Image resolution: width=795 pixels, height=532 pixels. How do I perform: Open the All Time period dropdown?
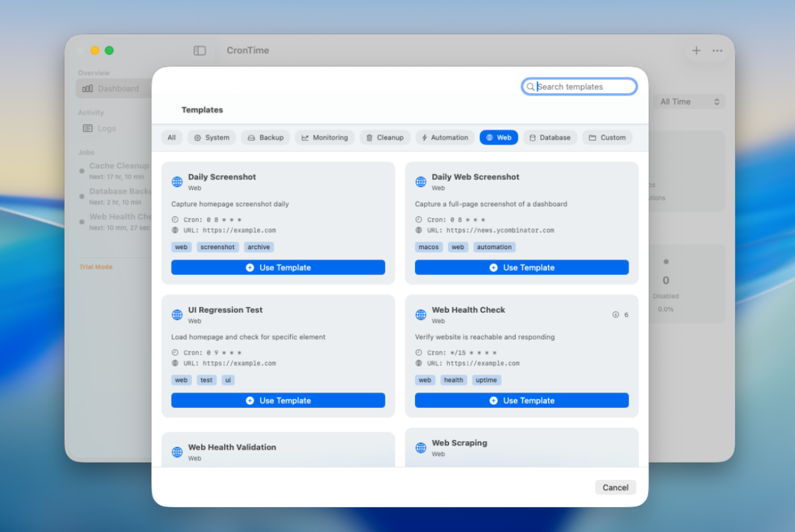point(689,102)
